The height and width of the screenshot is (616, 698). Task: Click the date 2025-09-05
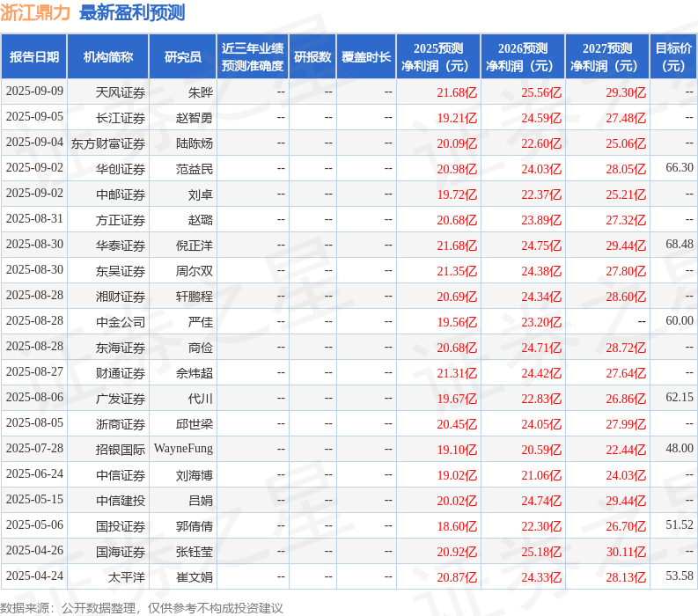pyautogui.click(x=34, y=116)
